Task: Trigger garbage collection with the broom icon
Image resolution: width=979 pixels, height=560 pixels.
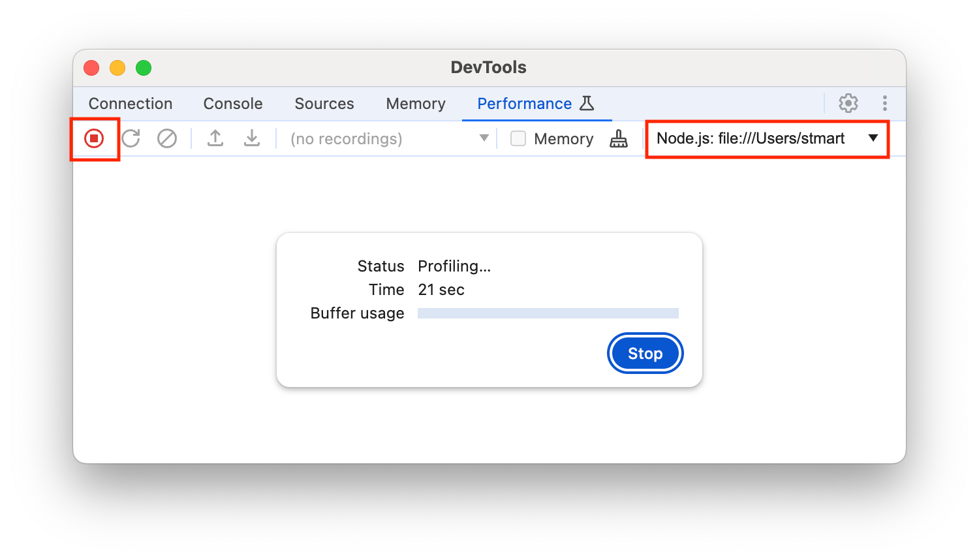Action: click(619, 138)
